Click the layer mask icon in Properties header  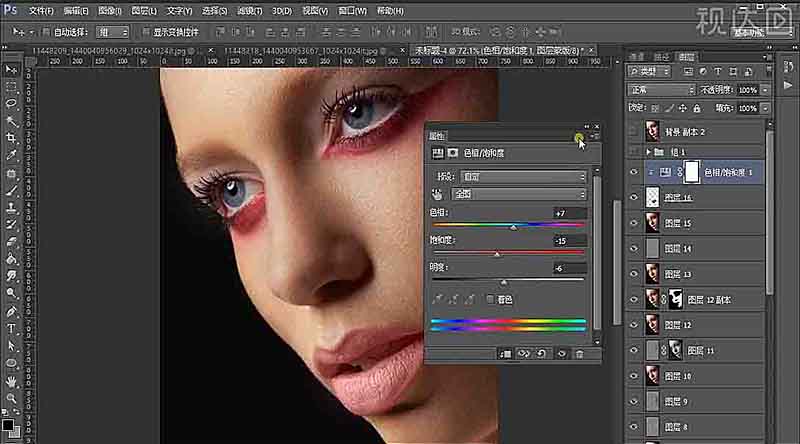pyautogui.click(x=453, y=153)
